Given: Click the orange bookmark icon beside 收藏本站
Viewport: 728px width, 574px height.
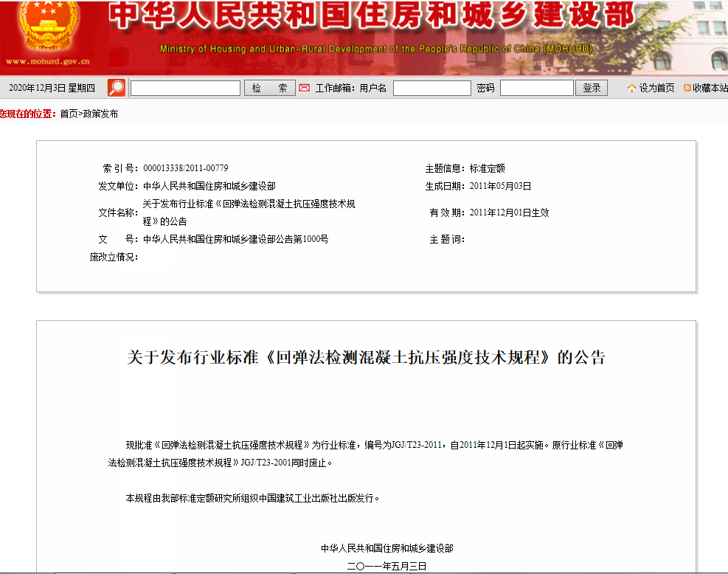Looking at the screenshot, I should tap(687, 88).
